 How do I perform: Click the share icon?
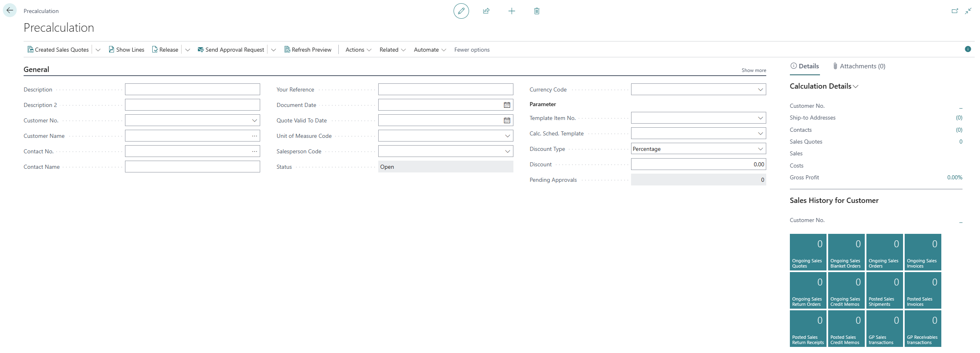486,11
